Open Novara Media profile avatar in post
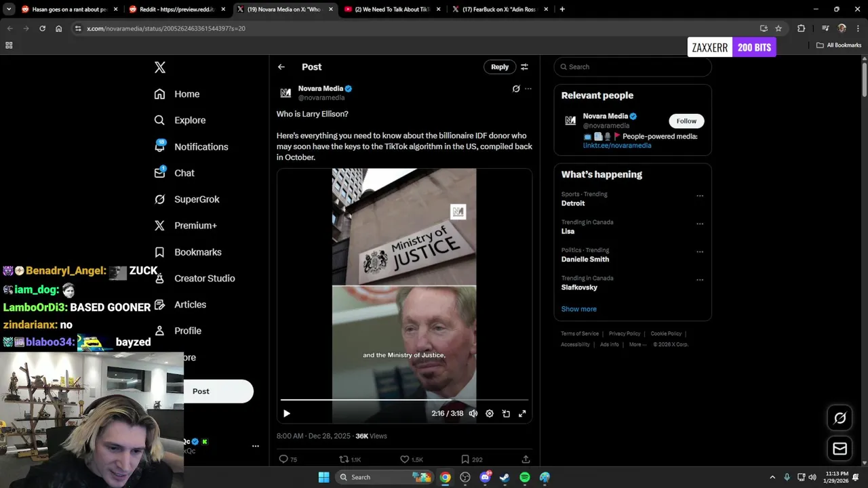 click(x=285, y=93)
